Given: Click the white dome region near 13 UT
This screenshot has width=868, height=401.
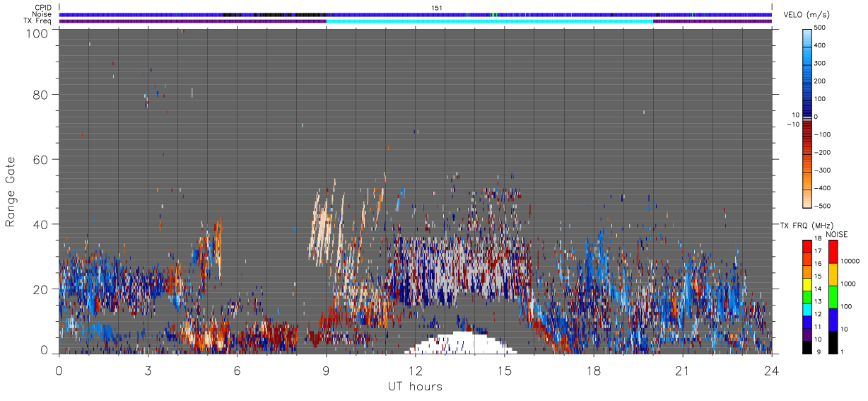Looking at the screenshot, I should tap(461, 344).
